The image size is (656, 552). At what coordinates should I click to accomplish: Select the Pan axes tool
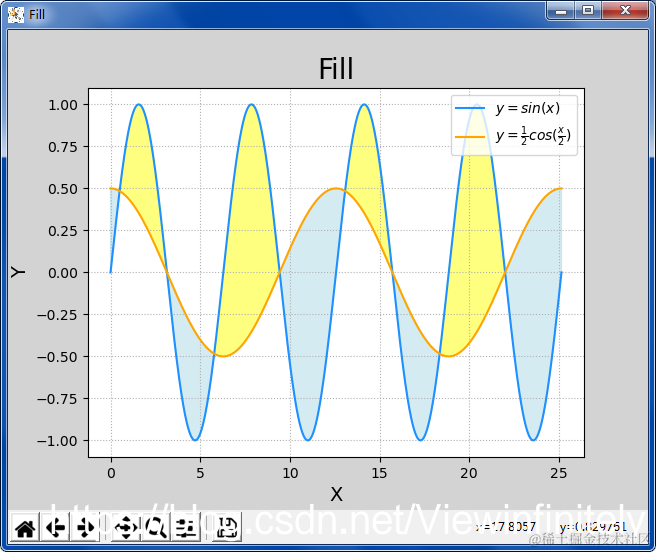(x=126, y=528)
